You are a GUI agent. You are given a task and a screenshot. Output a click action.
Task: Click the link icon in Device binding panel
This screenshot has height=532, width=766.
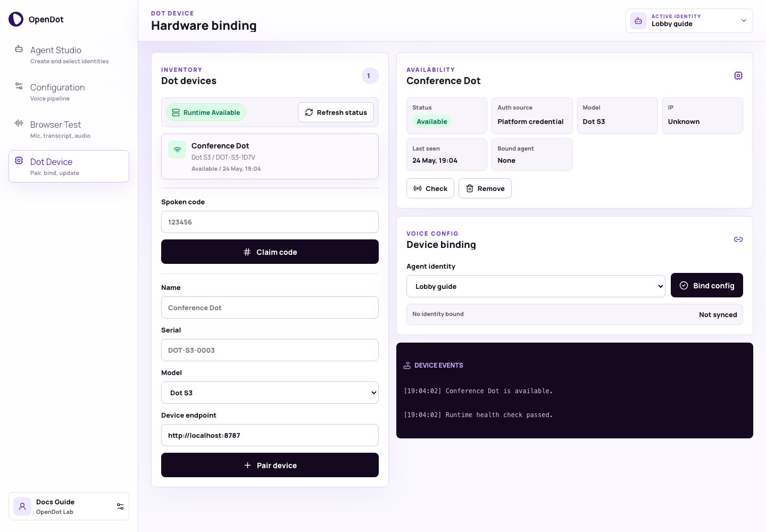pos(738,239)
